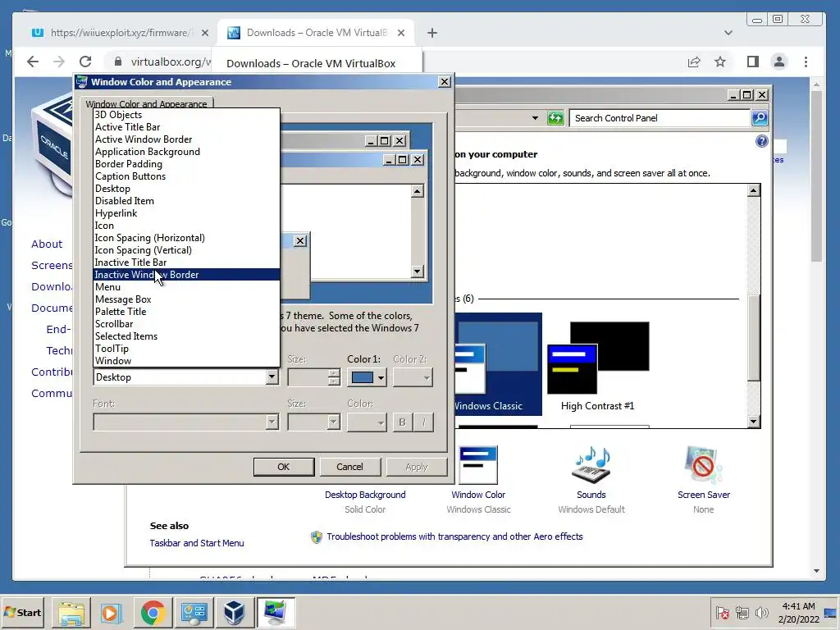Click Control Panel taskbar icon
Screen dimensions: 840x630
(x=194, y=612)
